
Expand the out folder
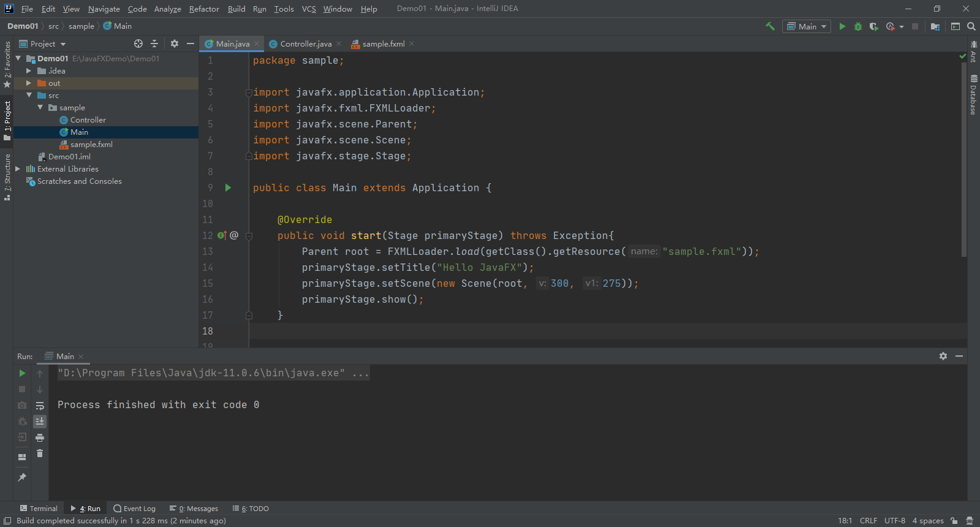coord(29,83)
